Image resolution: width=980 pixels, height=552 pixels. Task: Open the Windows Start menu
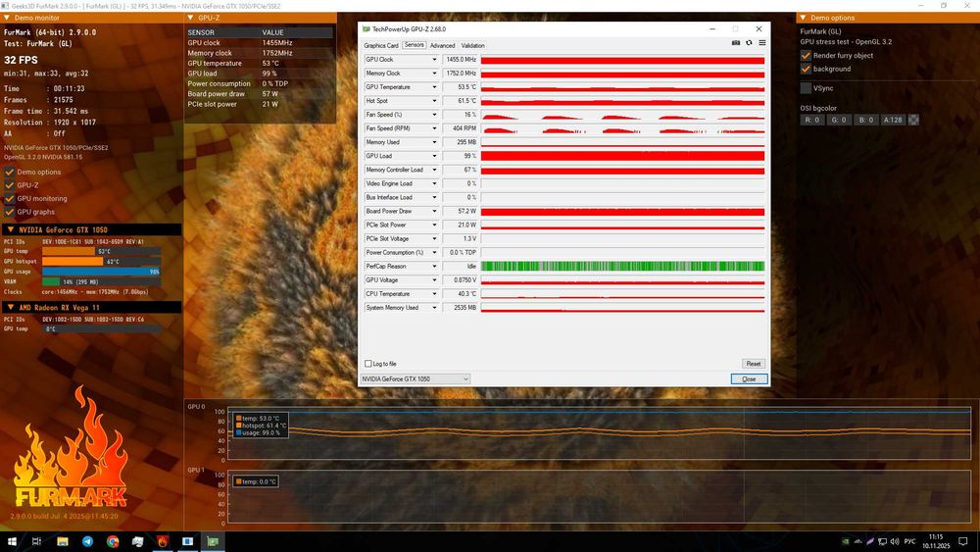tap(11, 541)
